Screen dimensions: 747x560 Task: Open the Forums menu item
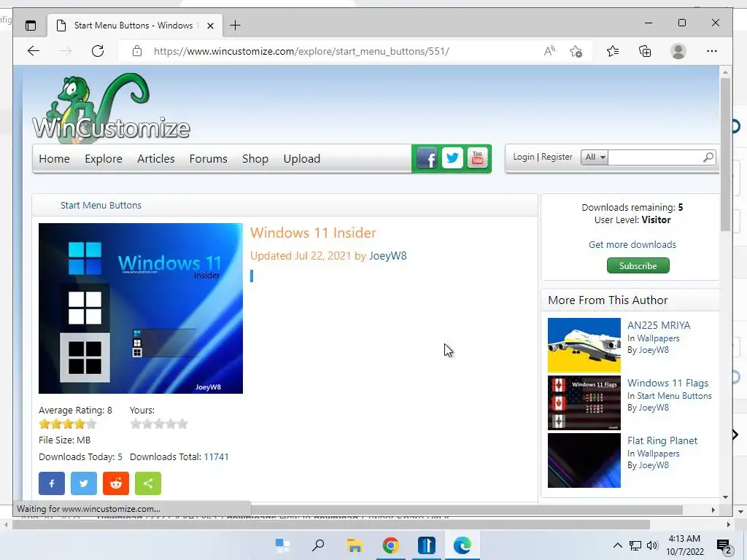pyautogui.click(x=208, y=158)
